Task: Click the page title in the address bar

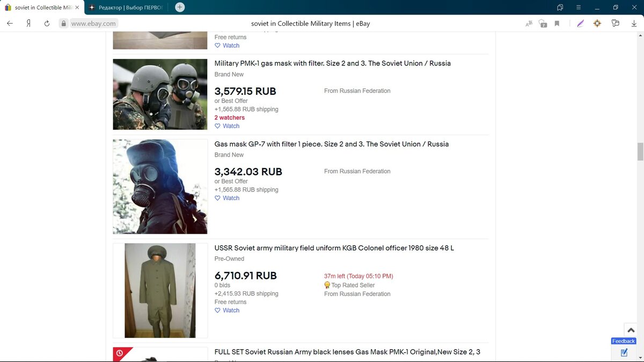Action: point(310,24)
